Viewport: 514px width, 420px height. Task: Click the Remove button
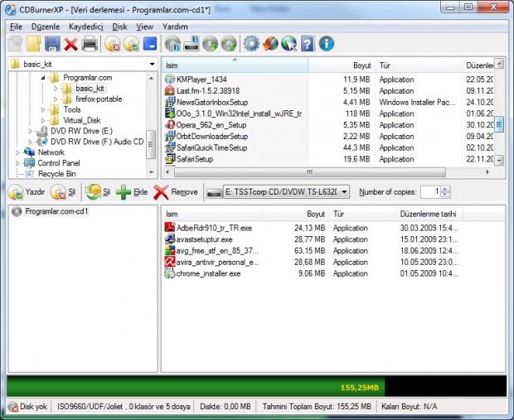176,192
